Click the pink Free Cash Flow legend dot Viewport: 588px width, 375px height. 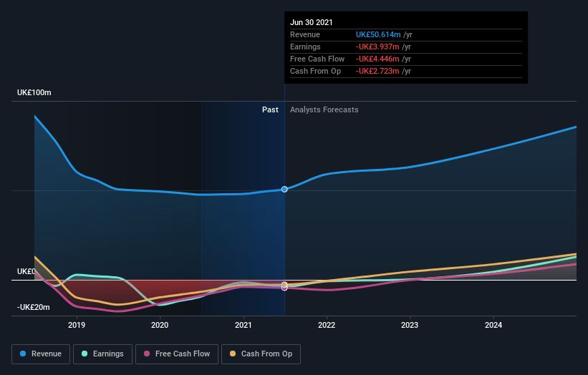pos(147,354)
